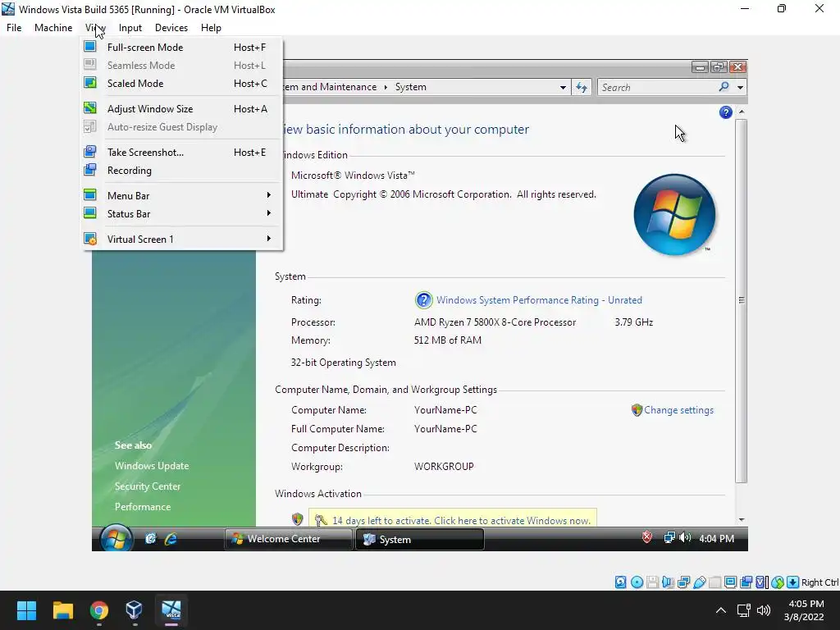The image size is (840, 630).
Task: Click the 14 days left to activate link
Action: point(461,520)
